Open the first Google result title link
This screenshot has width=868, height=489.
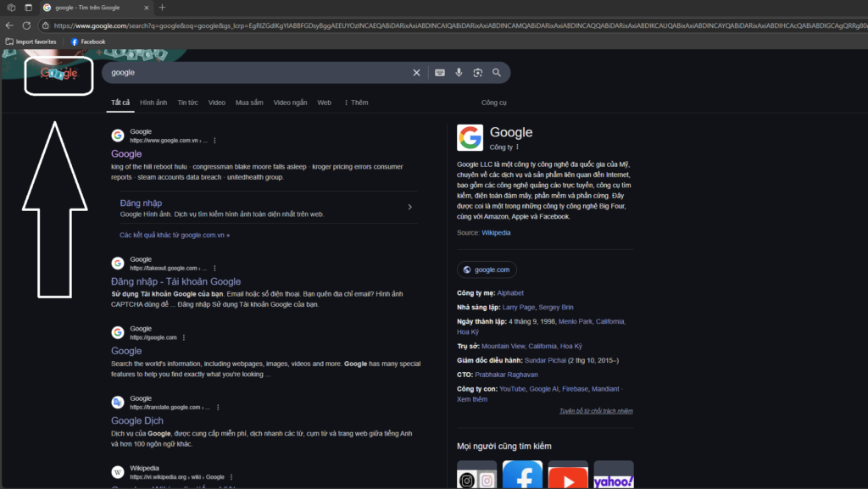tap(126, 153)
